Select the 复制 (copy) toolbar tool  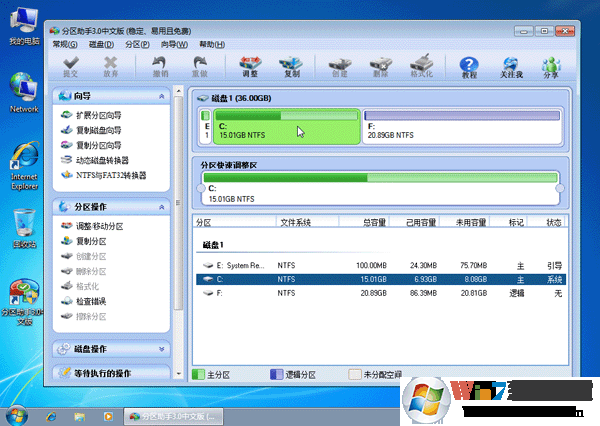tap(291, 67)
